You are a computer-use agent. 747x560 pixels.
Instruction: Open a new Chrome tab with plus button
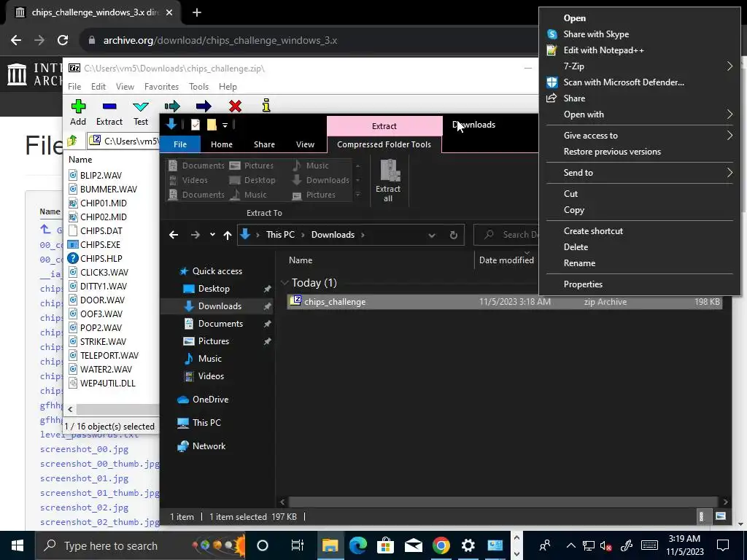pyautogui.click(x=197, y=12)
